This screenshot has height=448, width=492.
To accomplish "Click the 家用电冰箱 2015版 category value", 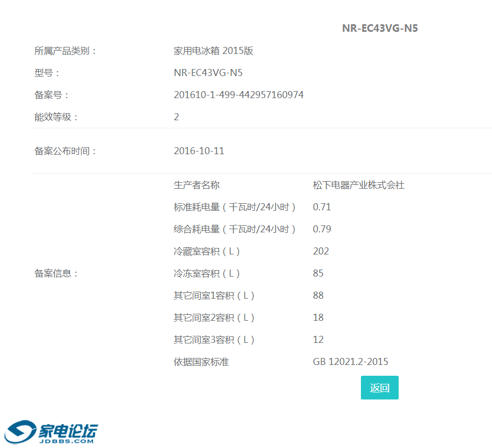I will [213, 51].
